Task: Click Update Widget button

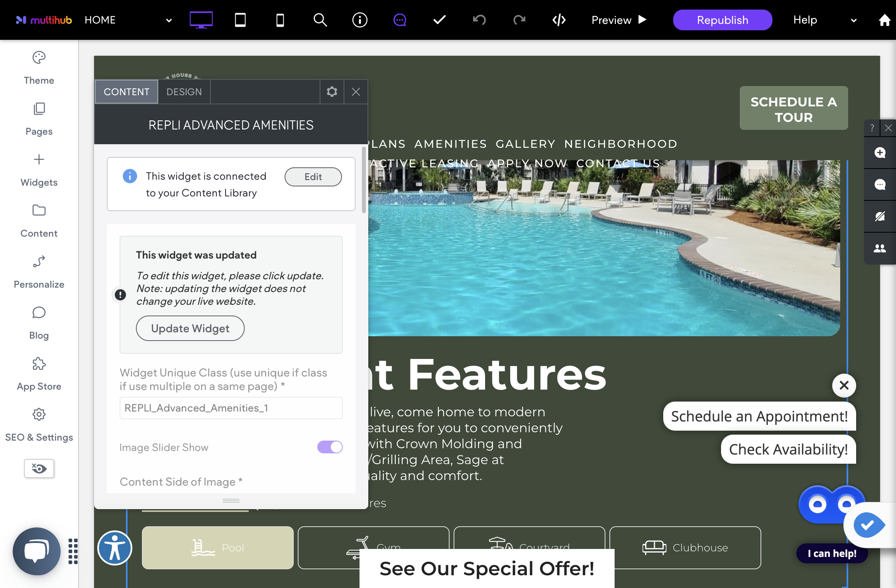Action: pos(190,328)
